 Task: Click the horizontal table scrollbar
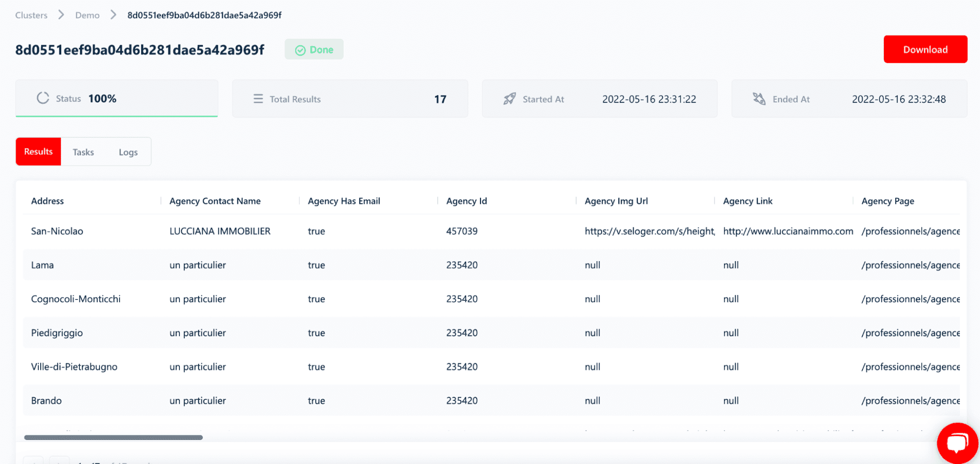(x=113, y=438)
